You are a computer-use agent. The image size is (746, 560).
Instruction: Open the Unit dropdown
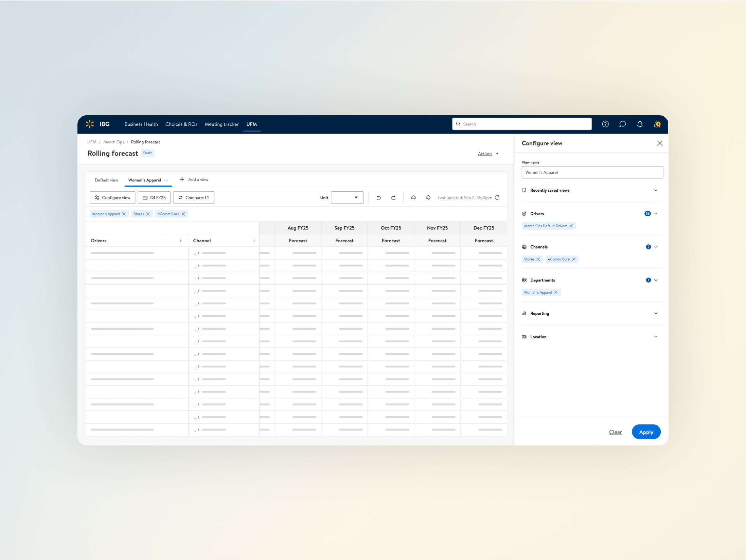(347, 197)
